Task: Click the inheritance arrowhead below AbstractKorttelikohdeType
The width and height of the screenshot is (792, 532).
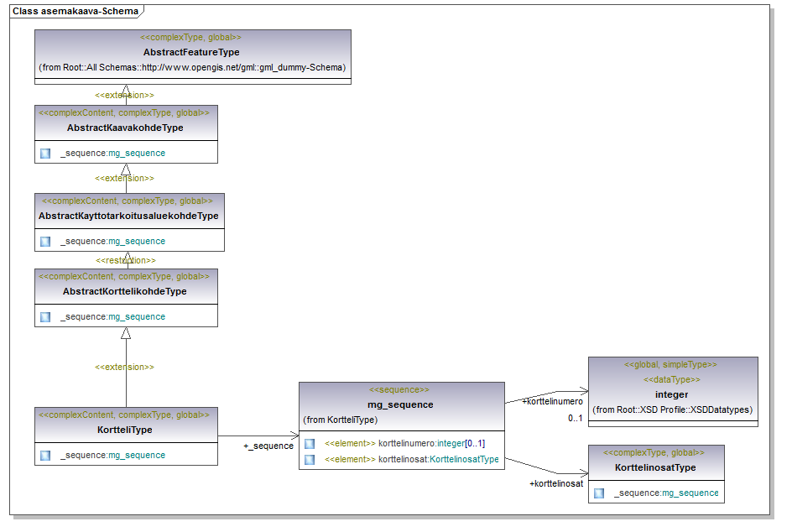Action: [x=126, y=333]
